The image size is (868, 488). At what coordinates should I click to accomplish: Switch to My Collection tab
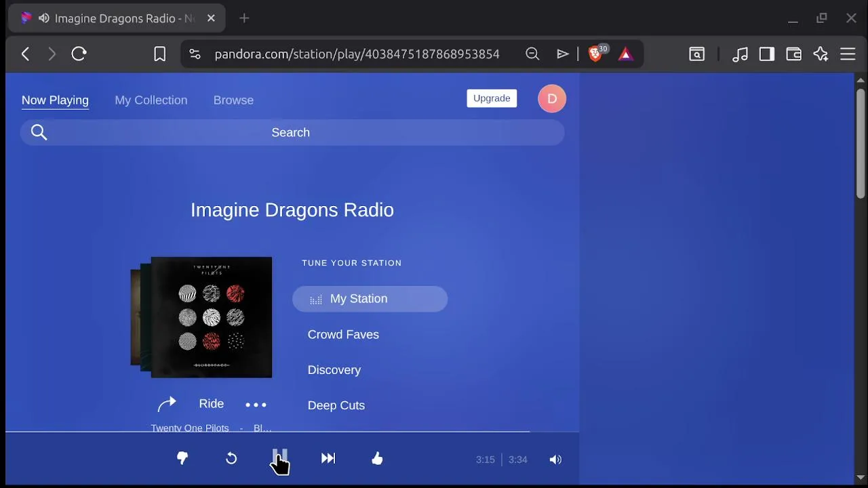pos(151,100)
